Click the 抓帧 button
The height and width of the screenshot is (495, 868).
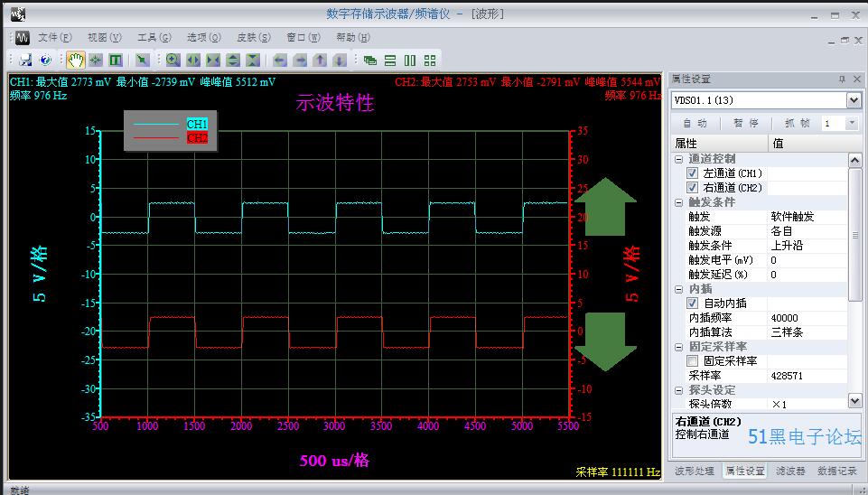pos(798,123)
